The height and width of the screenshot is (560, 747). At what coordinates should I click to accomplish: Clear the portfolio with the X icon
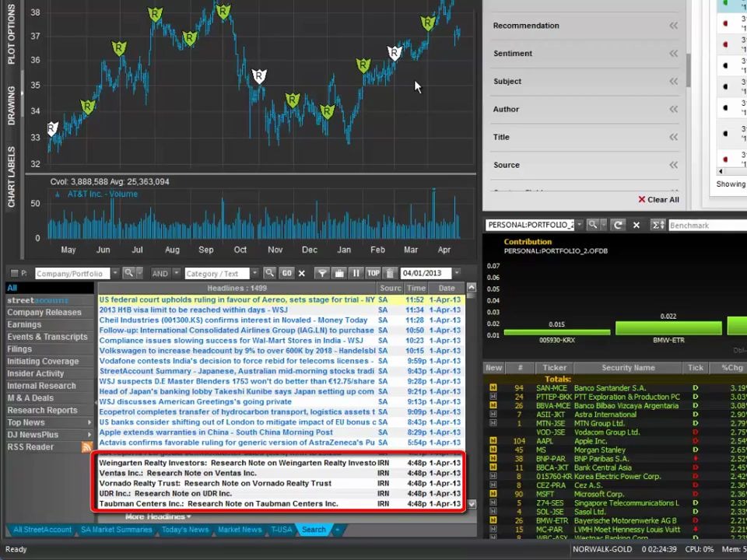click(x=636, y=225)
